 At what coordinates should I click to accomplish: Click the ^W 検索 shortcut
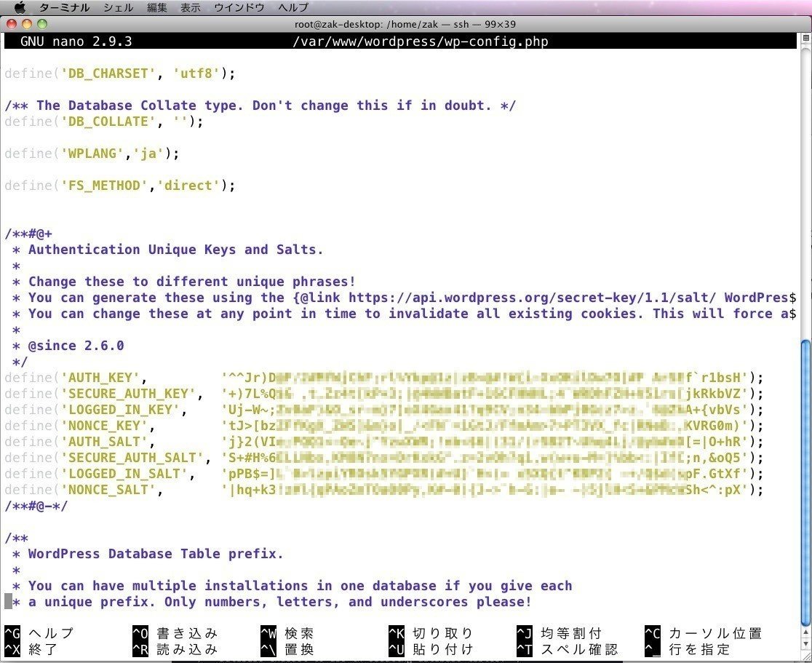click(287, 633)
